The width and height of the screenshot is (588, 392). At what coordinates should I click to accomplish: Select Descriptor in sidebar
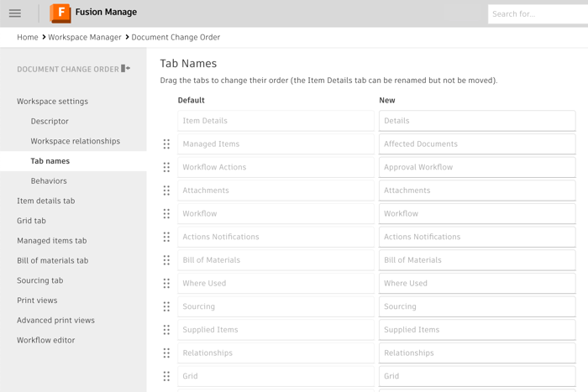click(x=50, y=121)
